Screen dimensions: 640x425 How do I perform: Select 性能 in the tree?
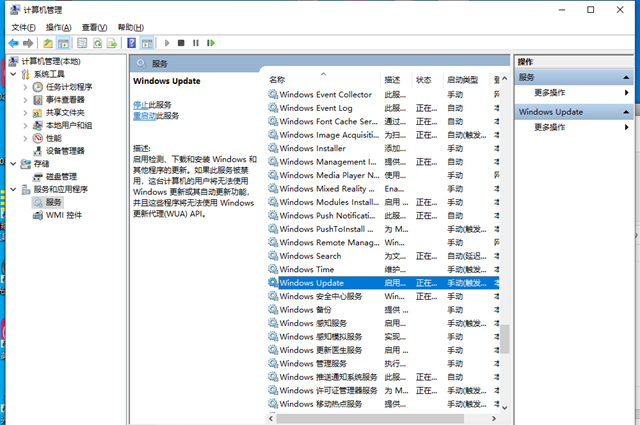pyautogui.click(x=54, y=138)
